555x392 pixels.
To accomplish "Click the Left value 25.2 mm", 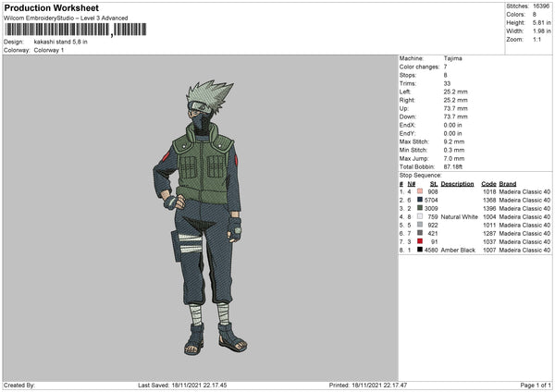I will point(455,92).
